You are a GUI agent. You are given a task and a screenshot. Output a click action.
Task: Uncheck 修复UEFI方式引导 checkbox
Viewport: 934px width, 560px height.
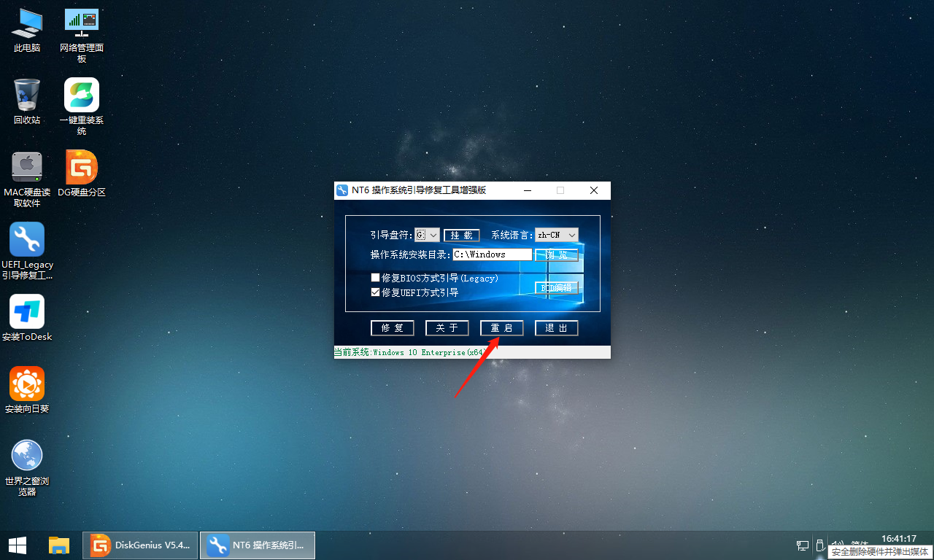tap(375, 292)
